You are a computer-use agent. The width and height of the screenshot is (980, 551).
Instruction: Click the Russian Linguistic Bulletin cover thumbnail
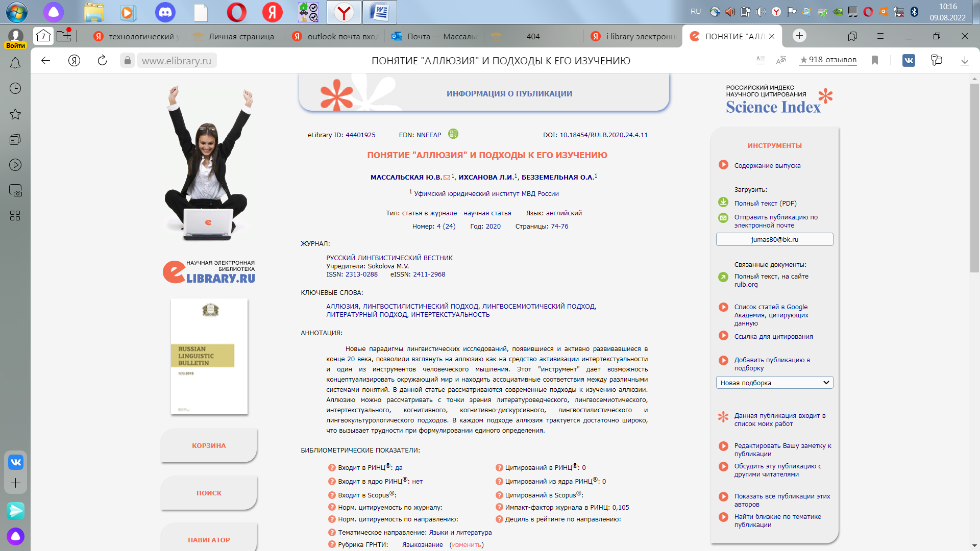pos(209,356)
